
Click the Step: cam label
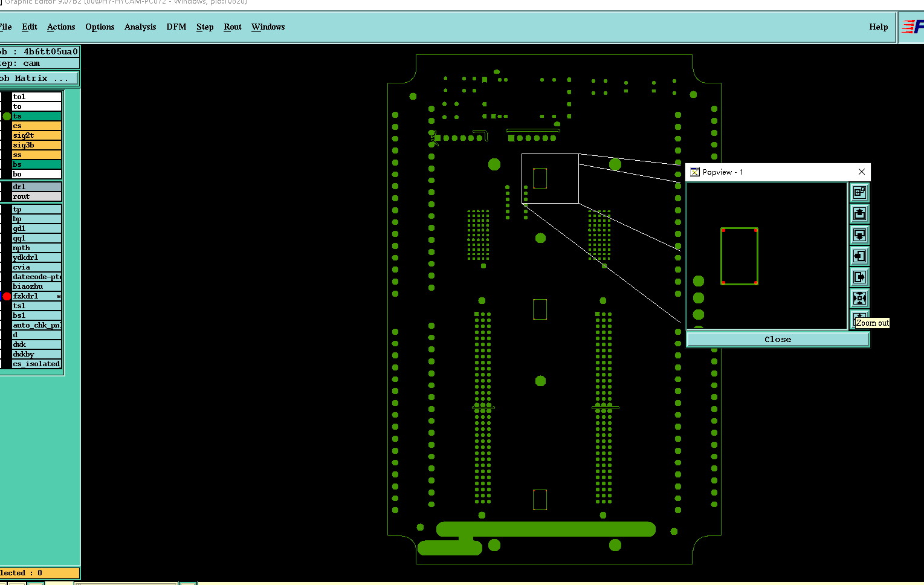pos(39,63)
